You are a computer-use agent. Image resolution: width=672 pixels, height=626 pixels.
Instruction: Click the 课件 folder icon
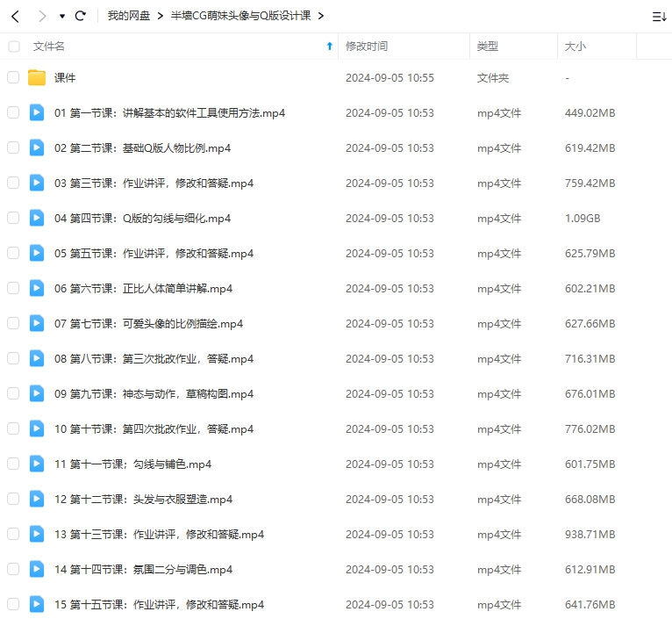coord(37,77)
